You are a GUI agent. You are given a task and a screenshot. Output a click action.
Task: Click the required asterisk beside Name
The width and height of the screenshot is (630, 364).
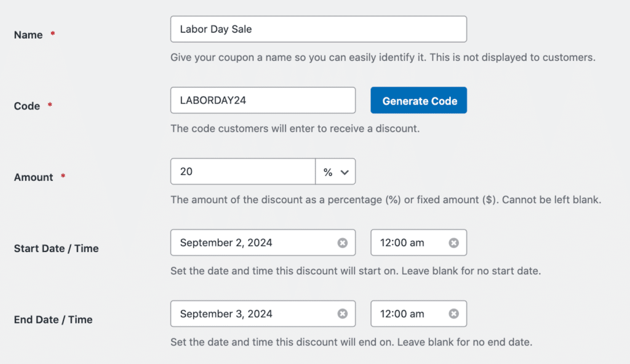tap(52, 34)
